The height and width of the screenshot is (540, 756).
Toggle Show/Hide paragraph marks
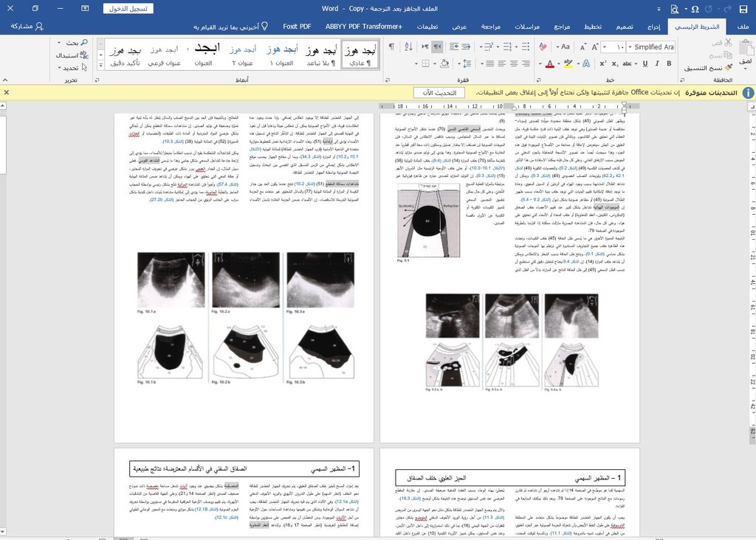tap(391, 46)
